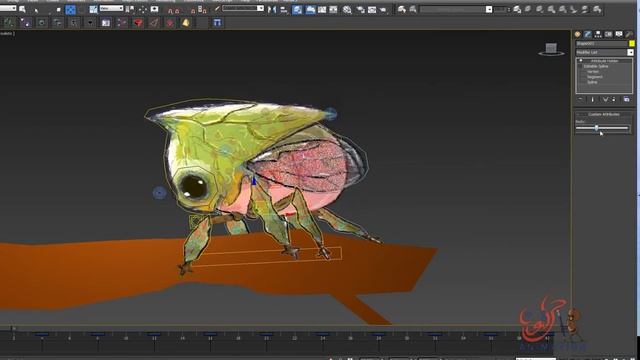Select Attribute Holder in modifier stack
Viewport: 640px width, 360px height.
(x=604, y=61)
